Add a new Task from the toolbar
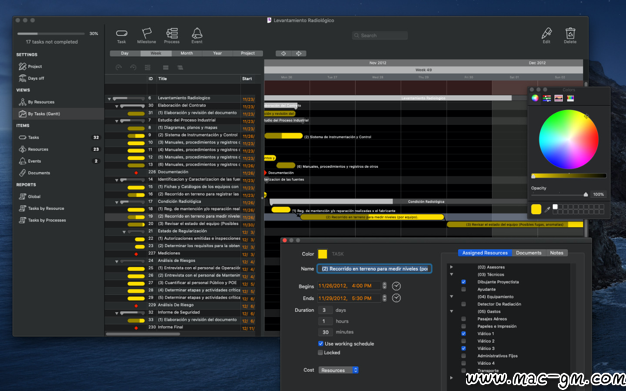 pyautogui.click(x=121, y=35)
